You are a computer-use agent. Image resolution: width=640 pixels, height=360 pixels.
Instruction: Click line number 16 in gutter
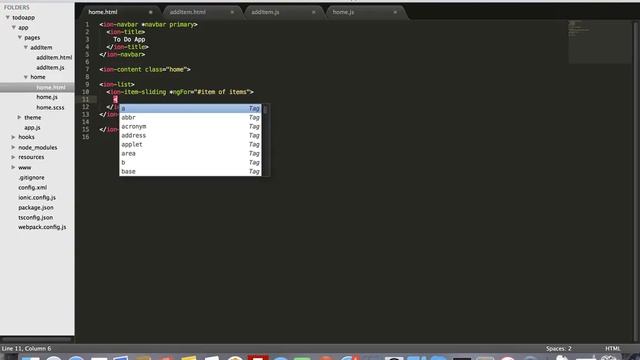[x=86, y=137]
